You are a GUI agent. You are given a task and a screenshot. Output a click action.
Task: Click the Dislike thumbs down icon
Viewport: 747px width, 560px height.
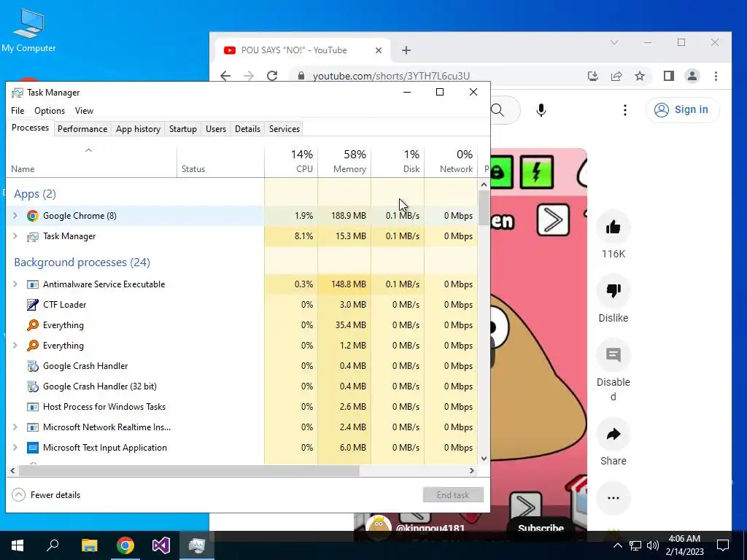click(x=613, y=290)
